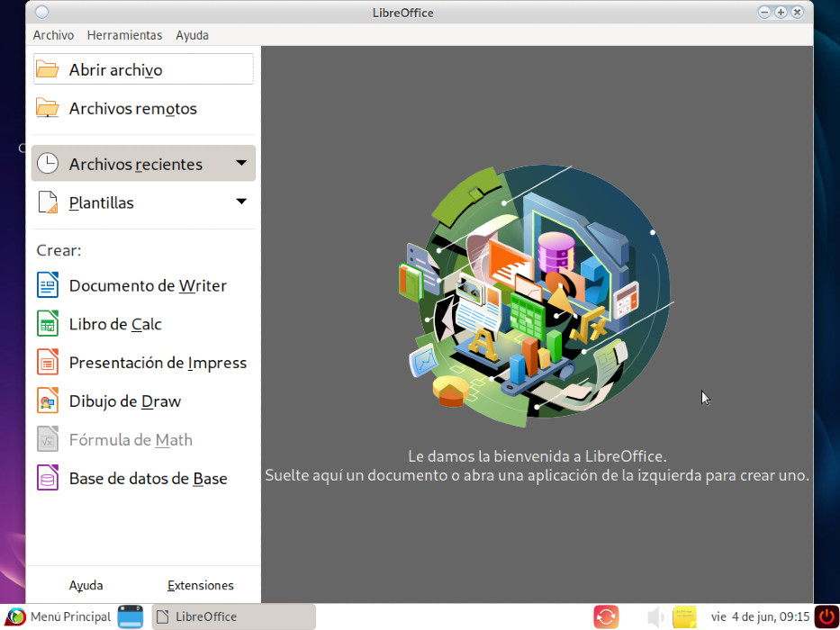This screenshot has height=630, width=840.
Task: Click the green Calc spreadsheet icon
Action: point(48,324)
